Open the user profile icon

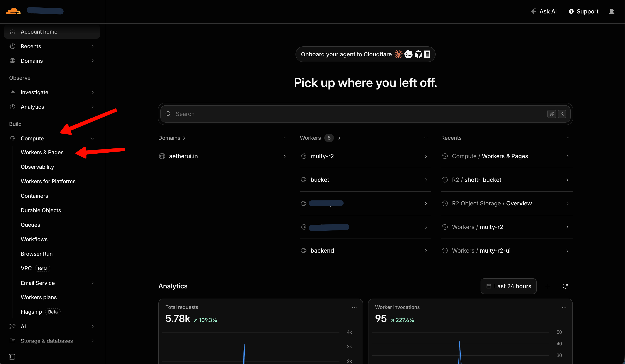click(x=612, y=11)
